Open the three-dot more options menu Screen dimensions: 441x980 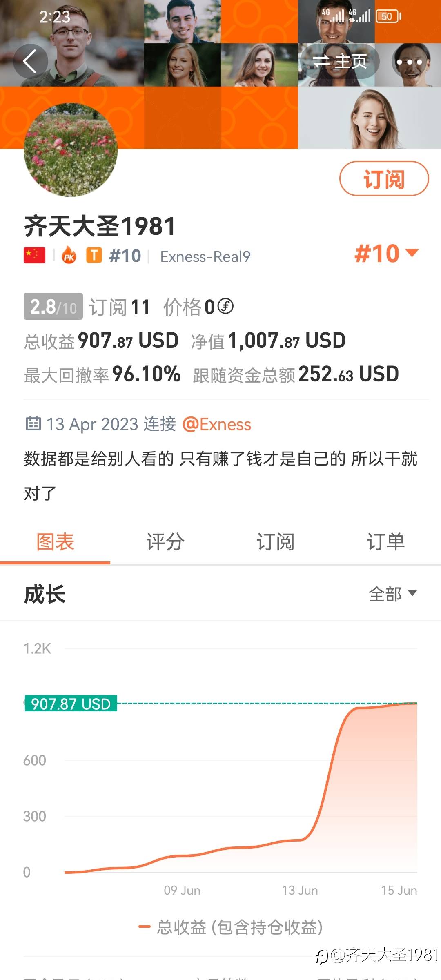(410, 62)
